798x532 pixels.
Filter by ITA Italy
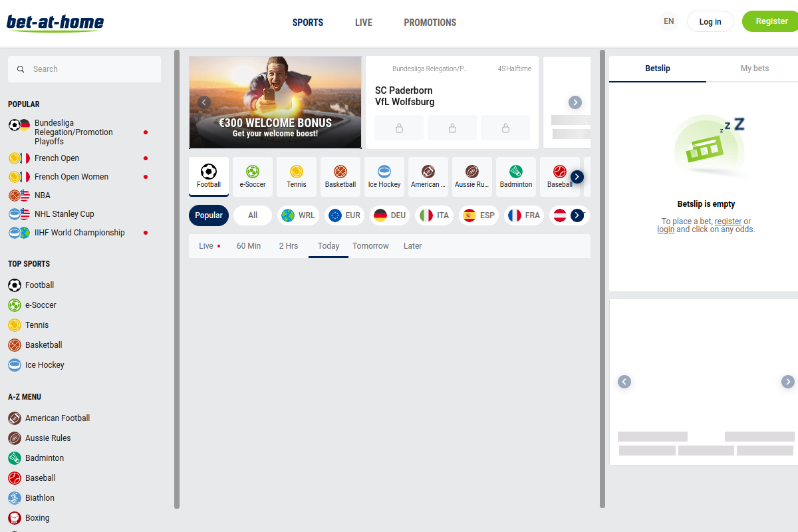435,215
